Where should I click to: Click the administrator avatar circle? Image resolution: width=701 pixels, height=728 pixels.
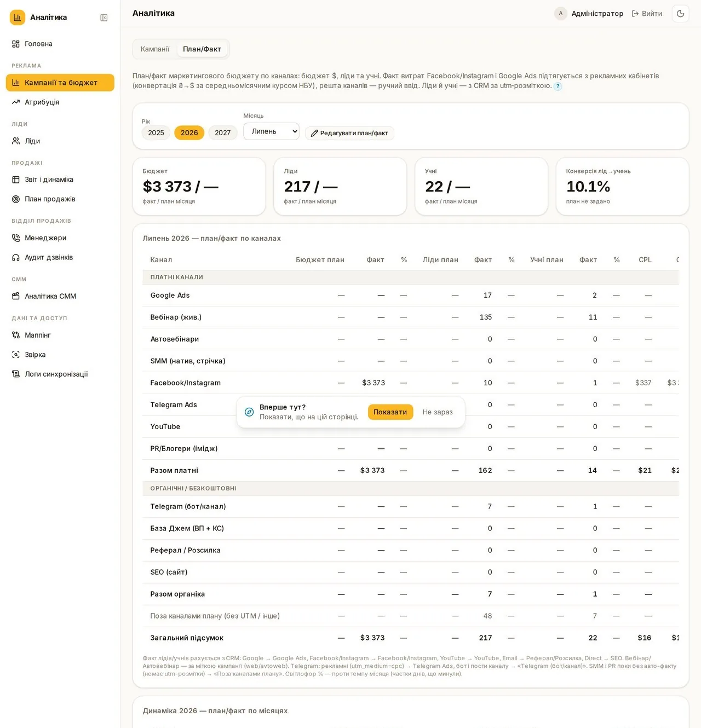pyautogui.click(x=561, y=14)
